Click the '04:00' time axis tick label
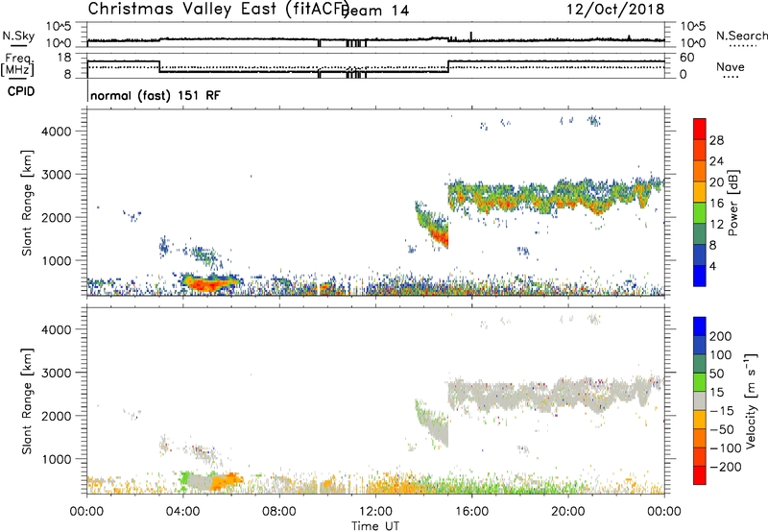Image resolution: width=768 pixels, height=532 pixels. [183, 512]
